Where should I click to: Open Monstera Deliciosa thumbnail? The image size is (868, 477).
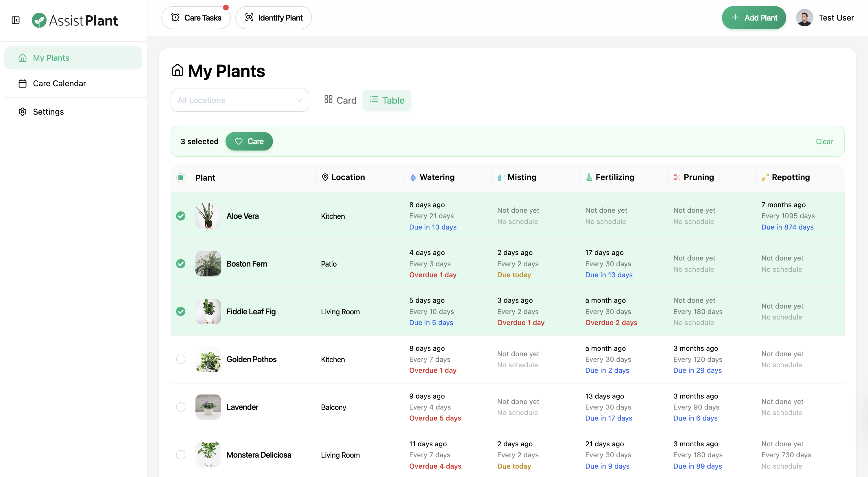coord(208,455)
